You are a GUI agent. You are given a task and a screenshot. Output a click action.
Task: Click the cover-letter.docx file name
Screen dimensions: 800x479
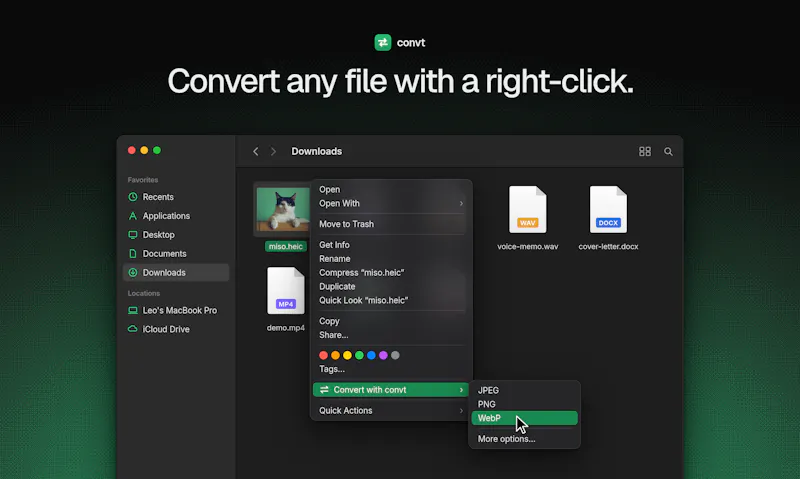tap(608, 246)
